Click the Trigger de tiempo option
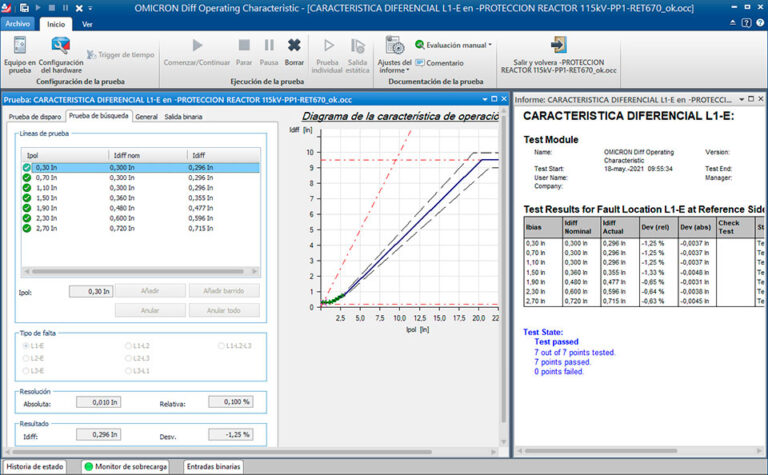768x475 pixels. [120, 55]
